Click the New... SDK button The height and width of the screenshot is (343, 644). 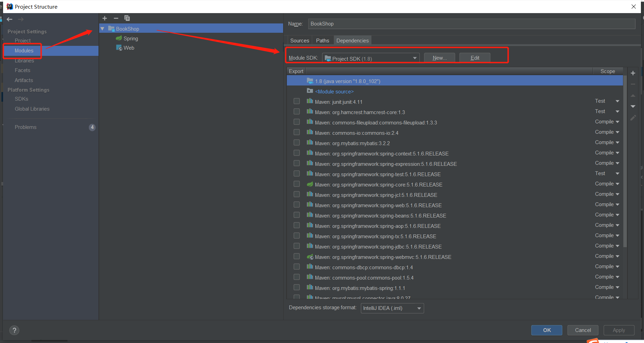tap(439, 58)
